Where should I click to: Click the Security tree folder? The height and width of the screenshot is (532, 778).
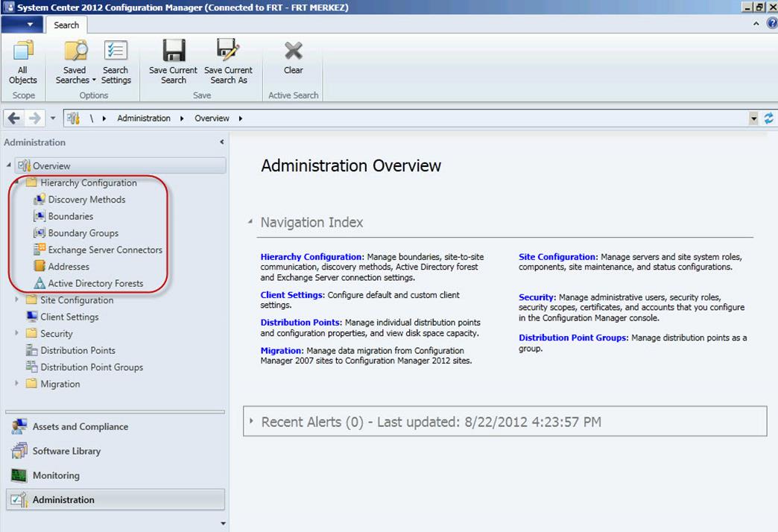49,334
